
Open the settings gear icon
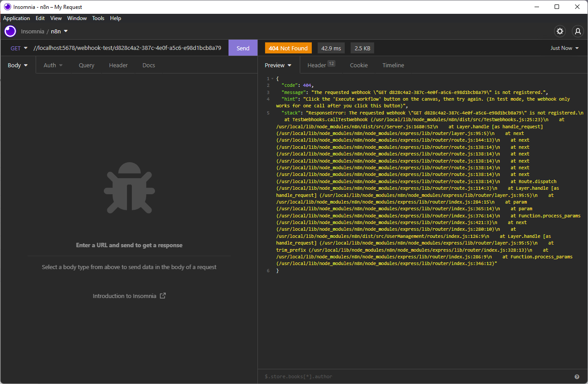click(560, 31)
